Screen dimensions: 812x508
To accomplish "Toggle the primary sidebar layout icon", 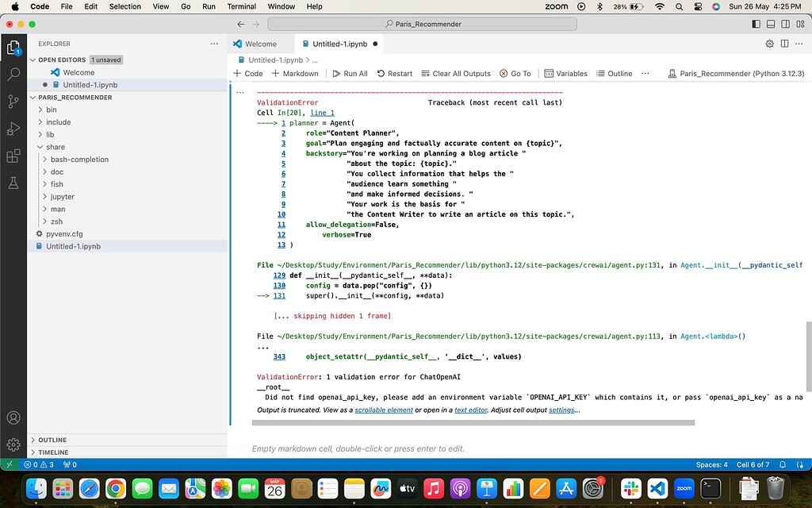I will coord(755,25).
